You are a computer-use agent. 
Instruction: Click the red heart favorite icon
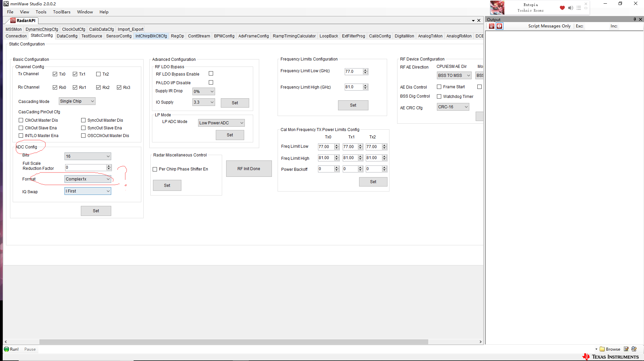pos(562,8)
